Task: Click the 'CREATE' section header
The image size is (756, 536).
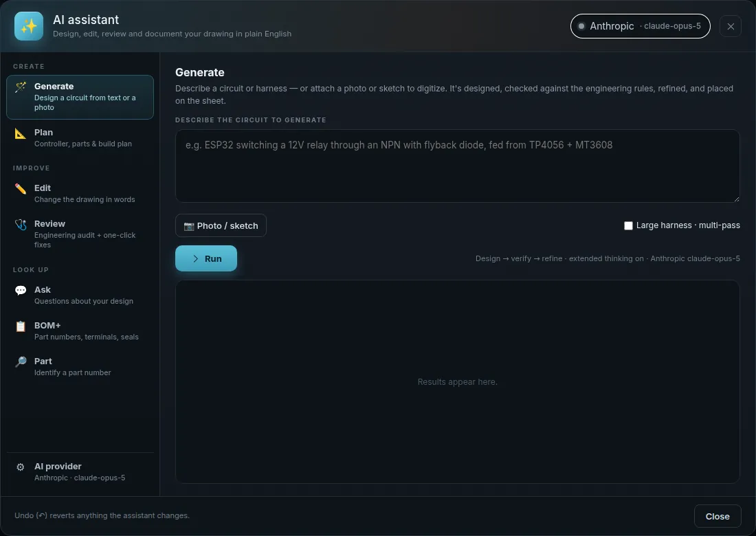Action: [28, 67]
